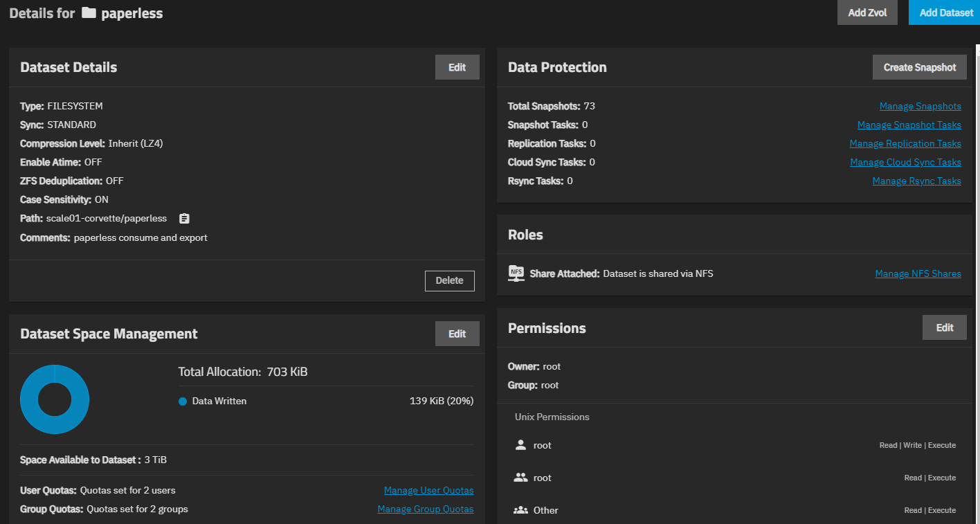980x524 pixels.
Task: Open Manage Group Quotas link
Action: pyautogui.click(x=426, y=509)
